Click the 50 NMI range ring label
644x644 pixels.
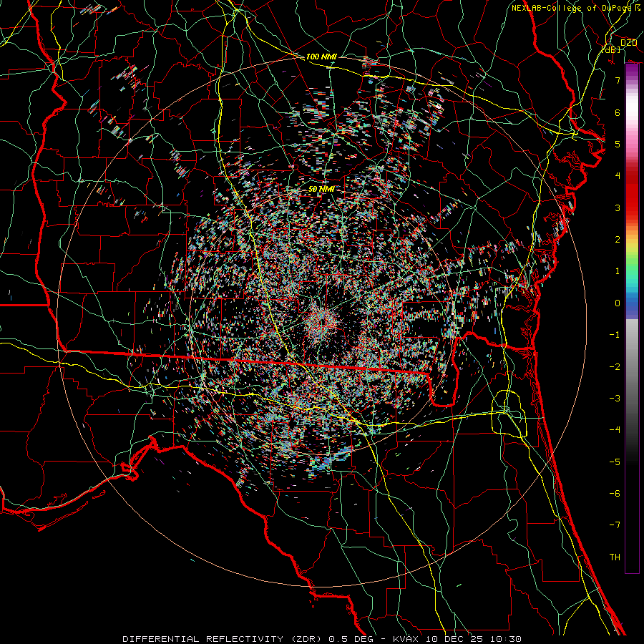(321, 189)
